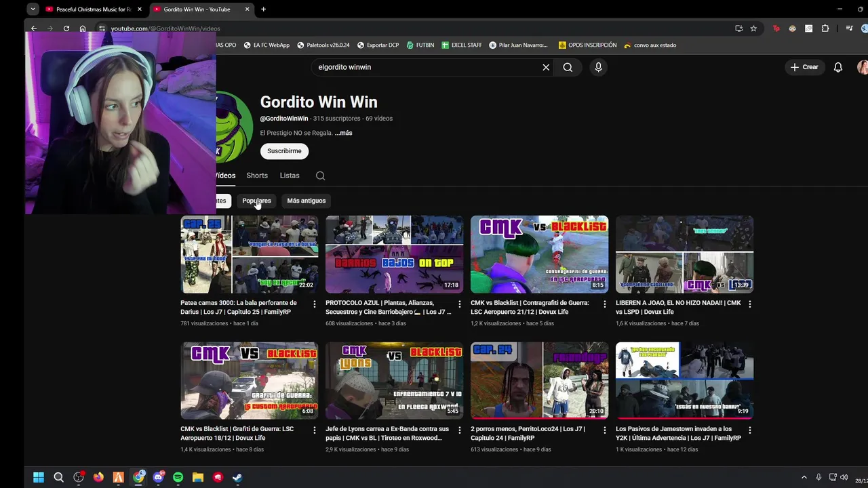Viewport: 868px width, 488px height.
Task: Open Windows Start menu
Action: click(x=39, y=477)
